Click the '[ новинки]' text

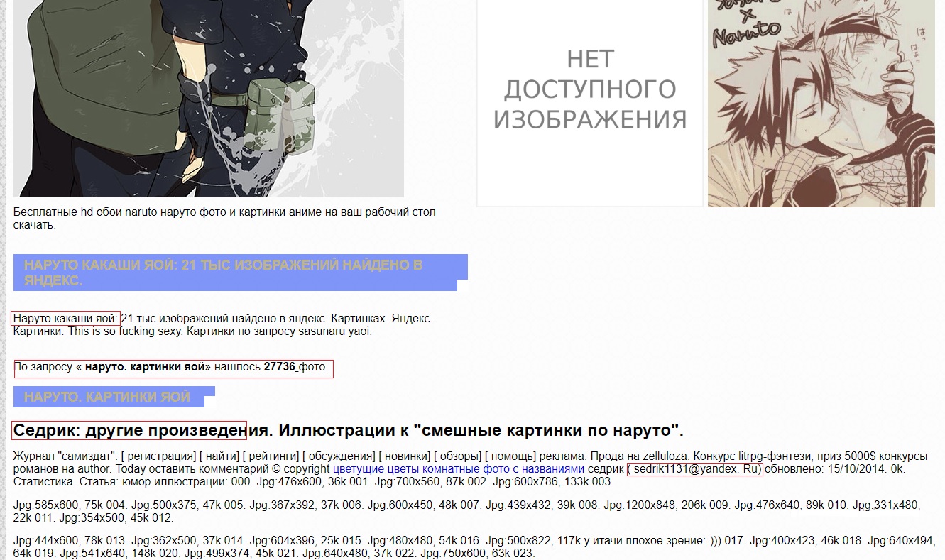click(x=405, y=456)
